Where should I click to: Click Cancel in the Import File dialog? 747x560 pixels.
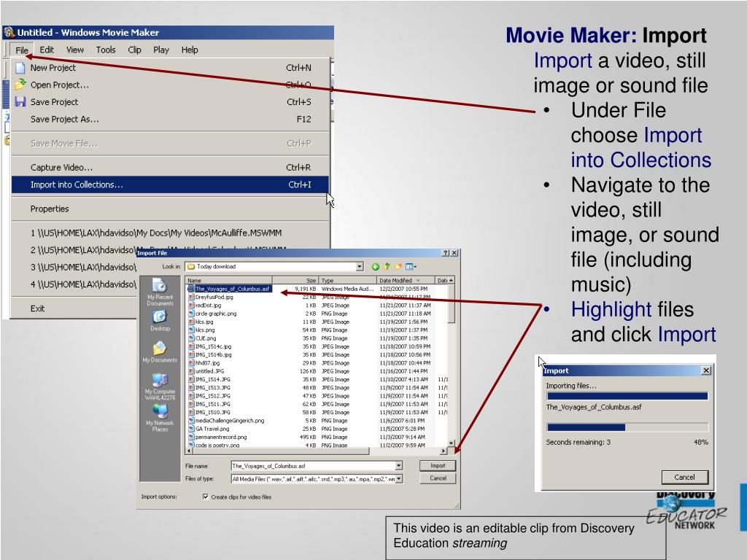(438, 478)
